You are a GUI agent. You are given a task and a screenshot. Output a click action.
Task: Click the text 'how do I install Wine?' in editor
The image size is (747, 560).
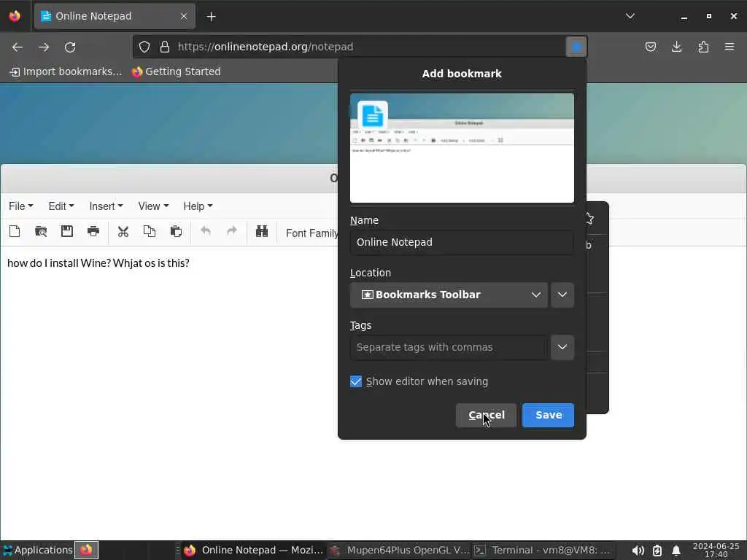tap(59, 262)
